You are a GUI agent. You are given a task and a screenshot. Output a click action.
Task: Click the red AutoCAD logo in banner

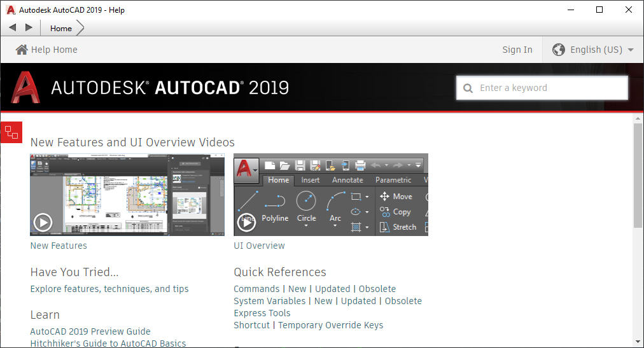pos(25,87)
